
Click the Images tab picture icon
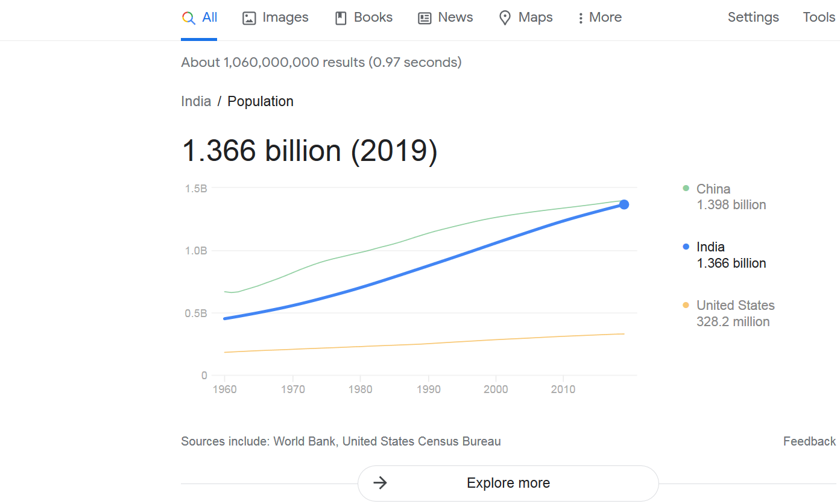coord(249,18)
